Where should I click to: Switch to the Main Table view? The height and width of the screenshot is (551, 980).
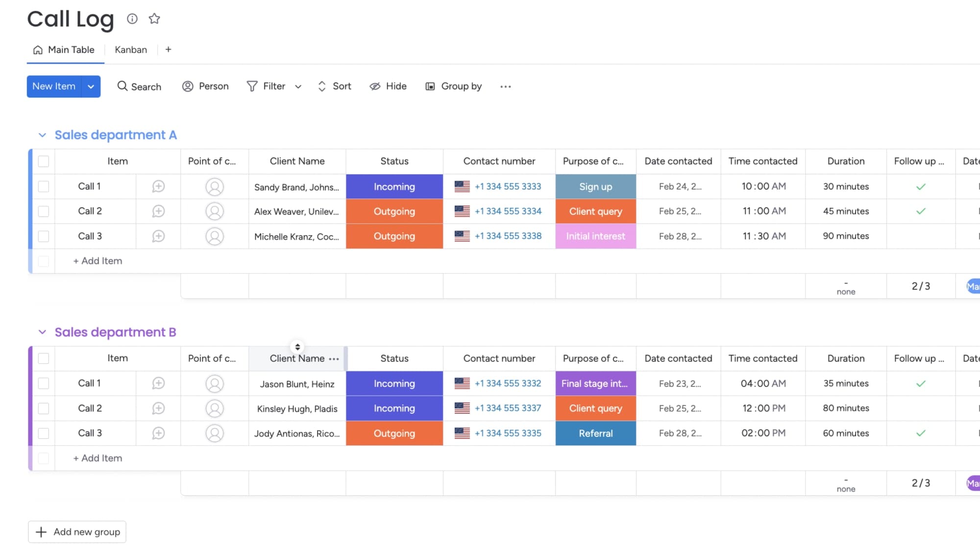pyautogui.click(x=64, y=49)
